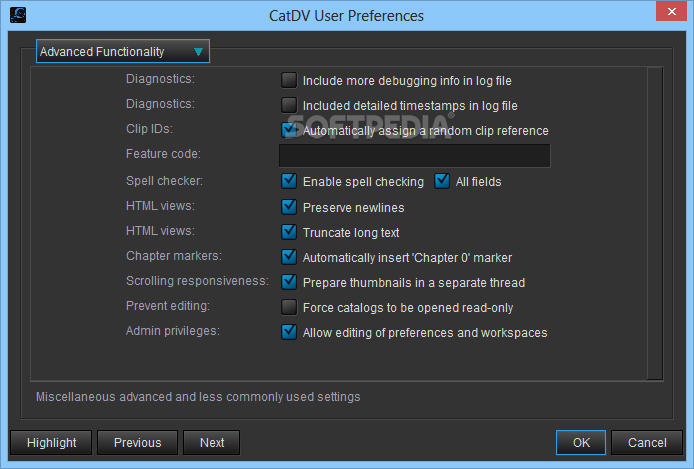Check Force catalogs to be opened read-only
The width and height of the screenshot is (694, 469).
click(x=289, y=307)
